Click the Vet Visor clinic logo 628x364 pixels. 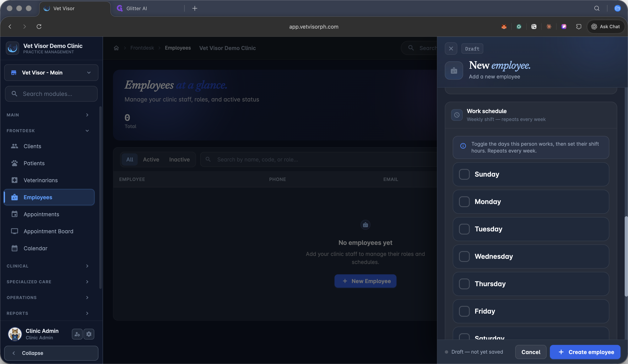pos(12,48)
